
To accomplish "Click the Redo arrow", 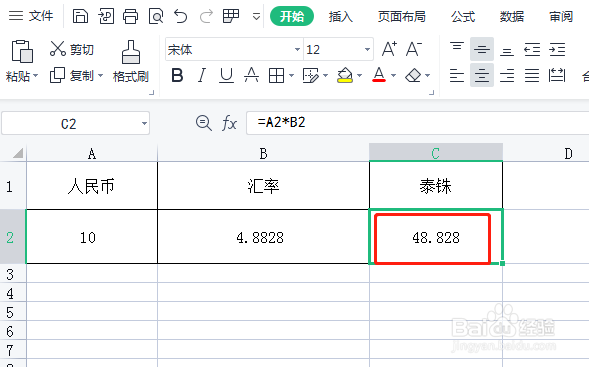I will coord(206,17).
